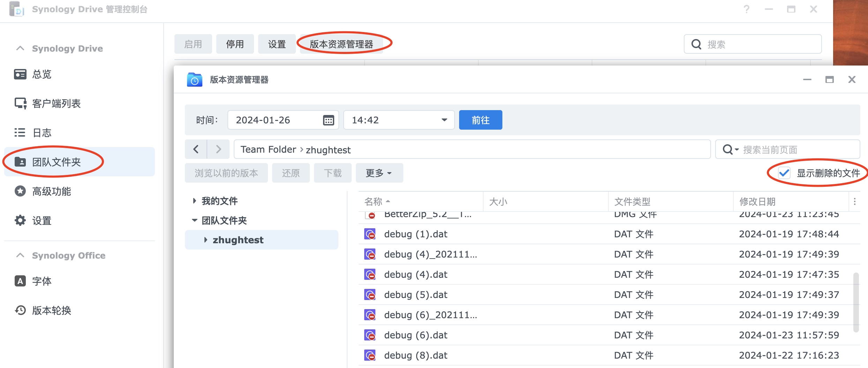The image size is (868, 368).
Task: Select file name debug (1).dat
Action: click(x=416, y=234)
